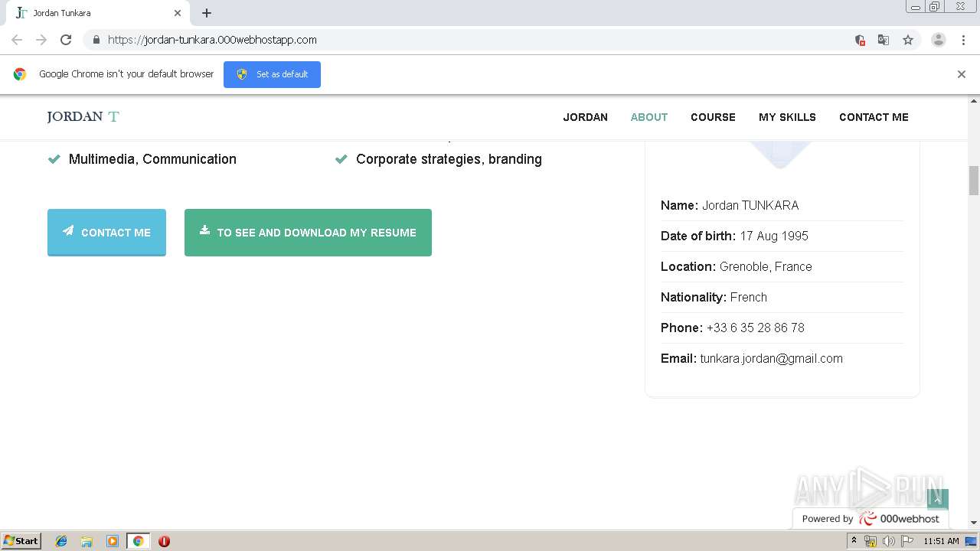The height and width of the screenshot is (551, 980).
Task: Click the red Opera taskbar icon
Action: 164,541
